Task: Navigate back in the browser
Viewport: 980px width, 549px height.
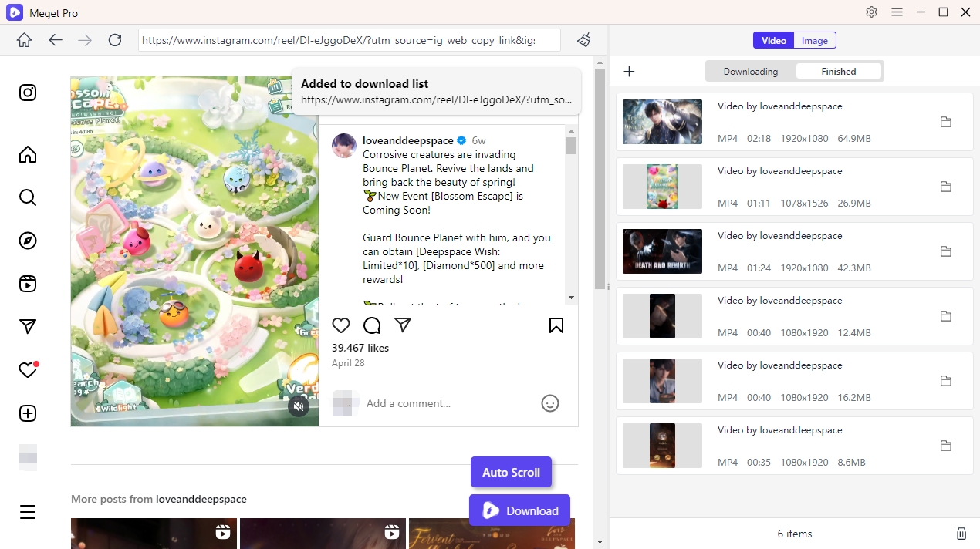Action: point(56,40)
